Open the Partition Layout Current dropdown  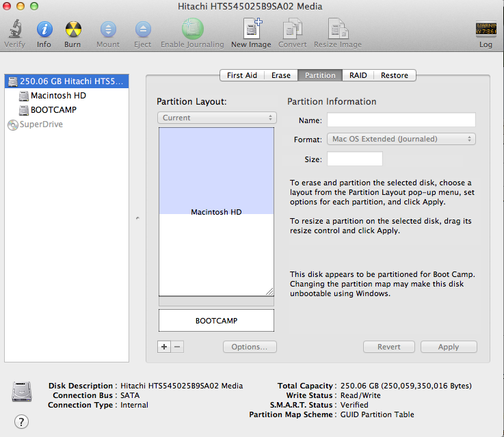click(x=217, y=118)
